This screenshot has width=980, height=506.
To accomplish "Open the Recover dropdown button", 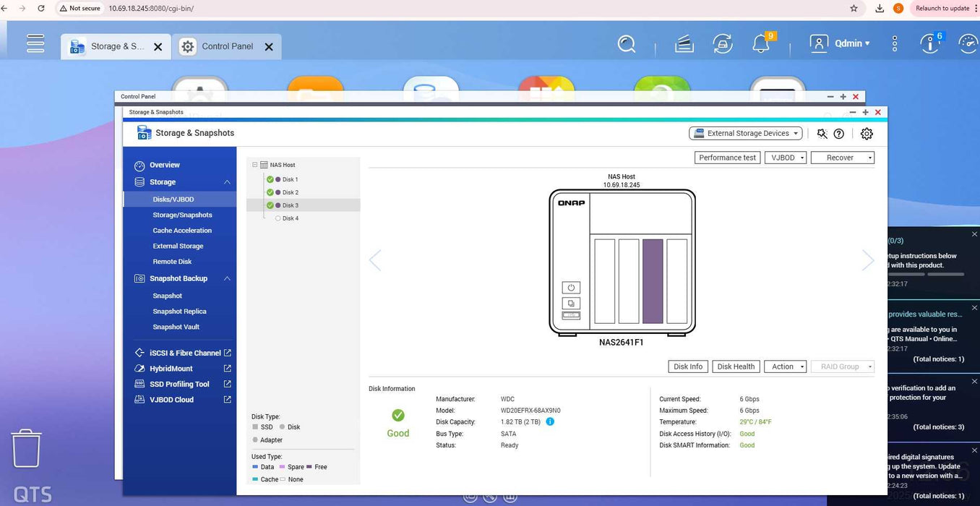I will (843, 158).
